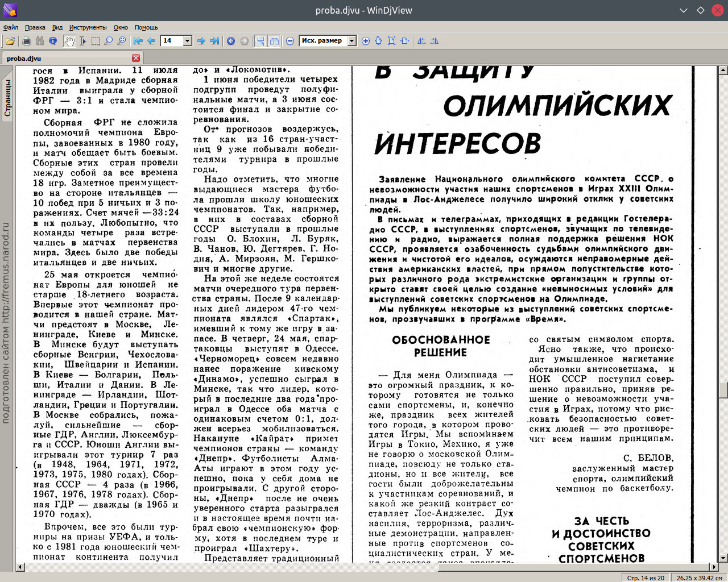The width and height of the screenshot is (728, 582).
Task: Click the vertical scrollbar thumb
Action: click(723, 390)
